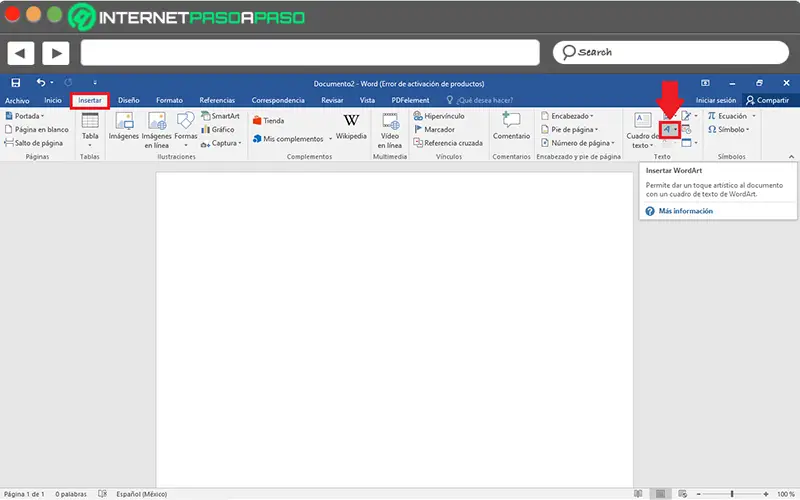Insert Vídeo en línea
800x500 pixels.
coord(390,130)
